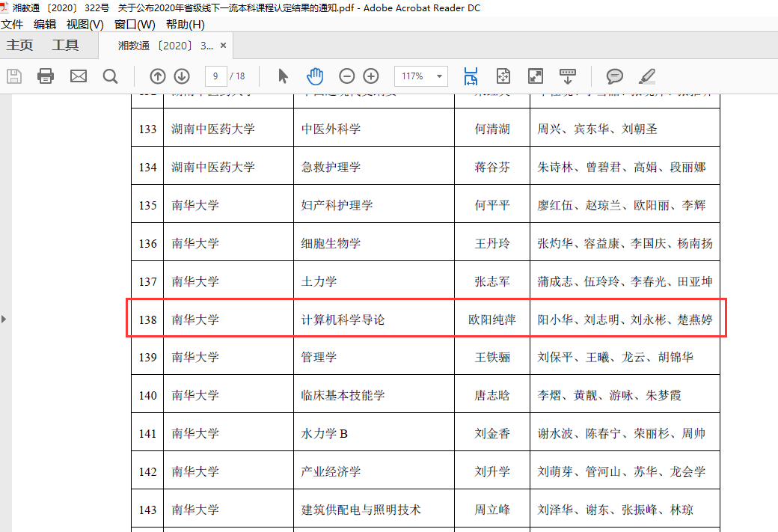Click the page number input field

215,76
